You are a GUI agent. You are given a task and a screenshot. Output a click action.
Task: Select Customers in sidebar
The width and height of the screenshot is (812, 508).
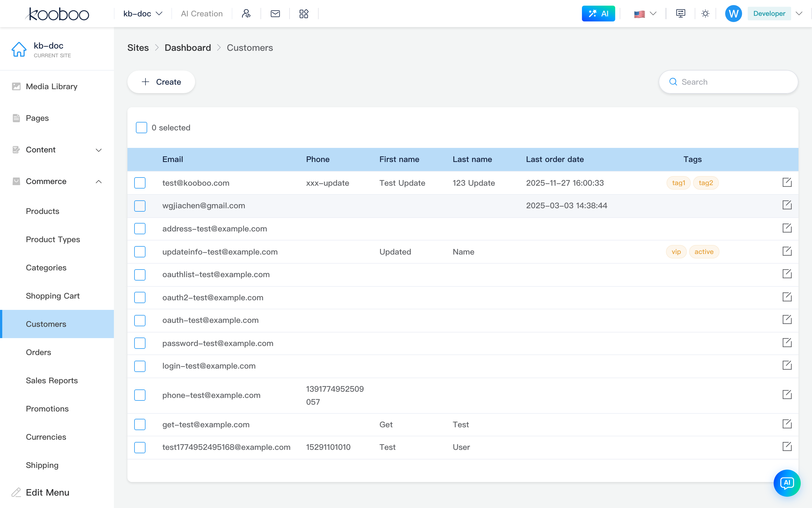coord(57,324)
